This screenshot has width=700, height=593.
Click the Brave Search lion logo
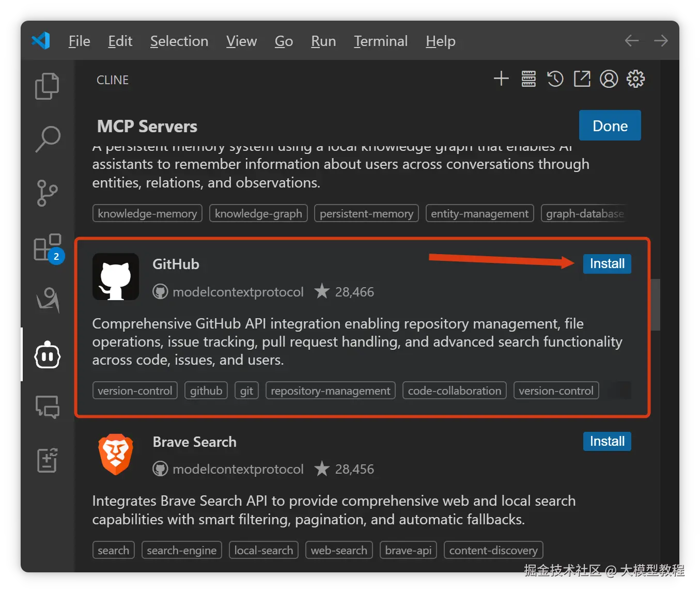(x=116, y=454)
